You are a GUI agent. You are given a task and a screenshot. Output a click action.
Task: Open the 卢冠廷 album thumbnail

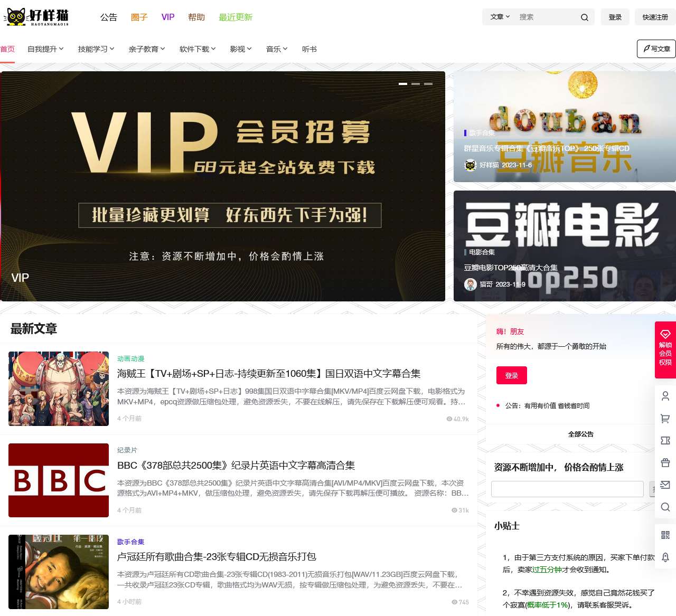point(59,572)
